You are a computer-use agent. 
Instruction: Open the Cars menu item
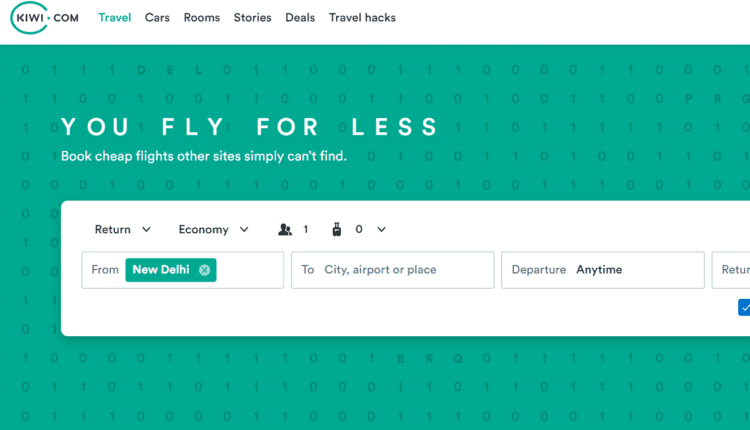click(x=157, y=18)
